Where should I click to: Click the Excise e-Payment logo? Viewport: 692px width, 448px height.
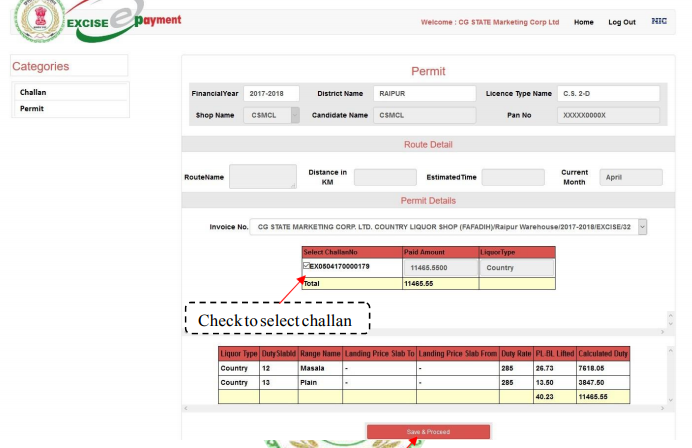click(x=120, y=21)
